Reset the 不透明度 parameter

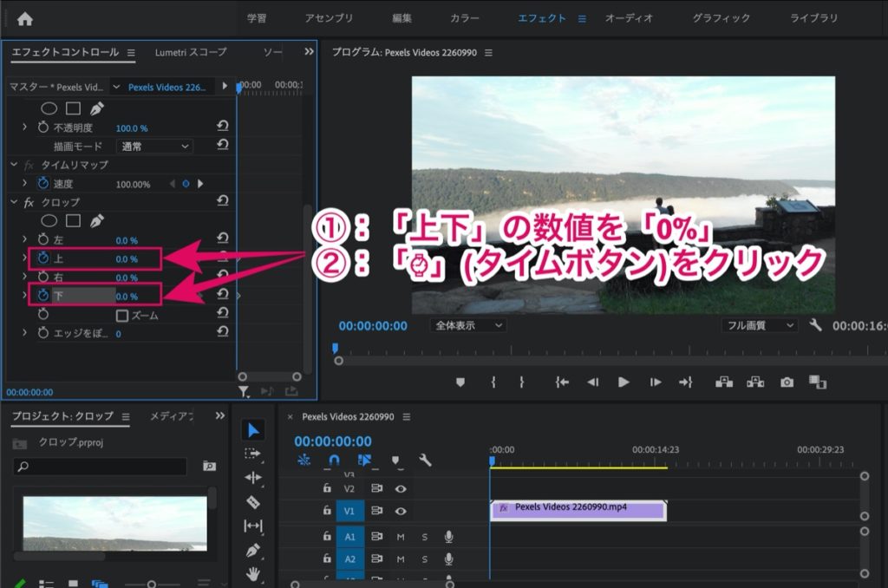(223, 126)
